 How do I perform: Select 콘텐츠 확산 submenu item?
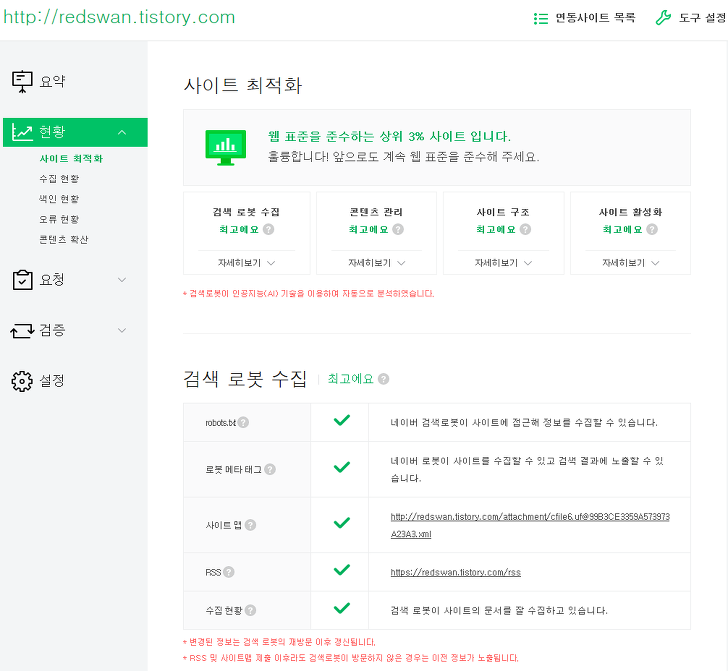pyautogui.click(x=64, y=240)
